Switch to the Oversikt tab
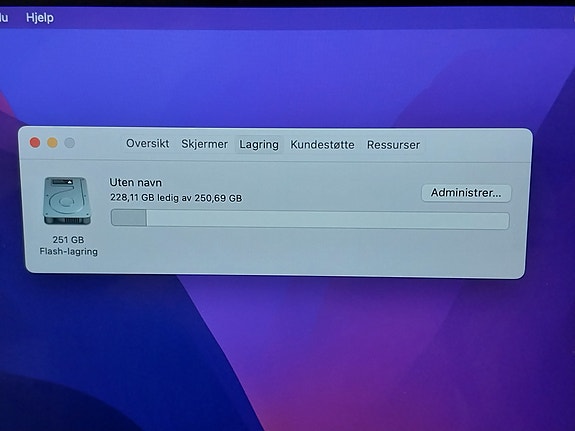The width and height of the screenshot is (575, 431). [147, 143]
